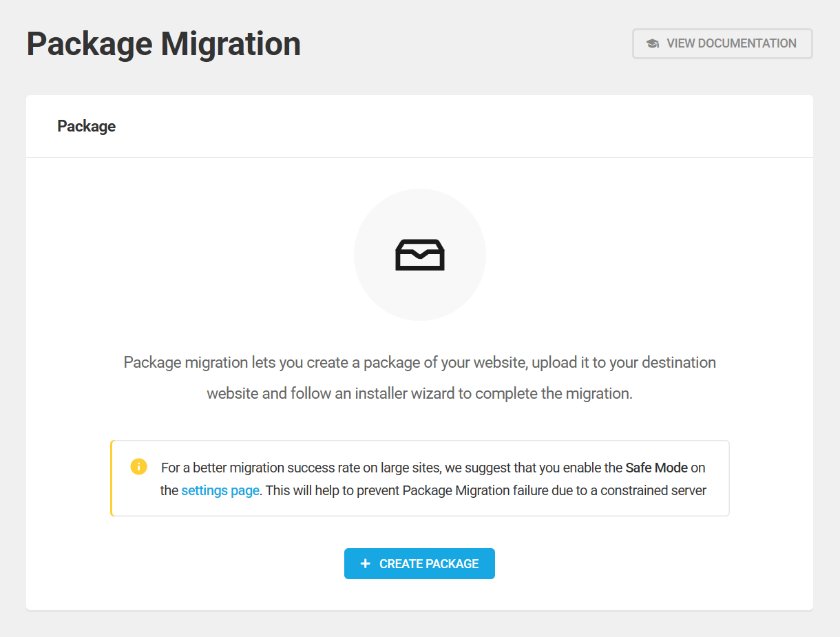Viewport: 840px width, 637px height.
Task: Click the yellow-bordered warning notice box
Action: pos(420,478)
